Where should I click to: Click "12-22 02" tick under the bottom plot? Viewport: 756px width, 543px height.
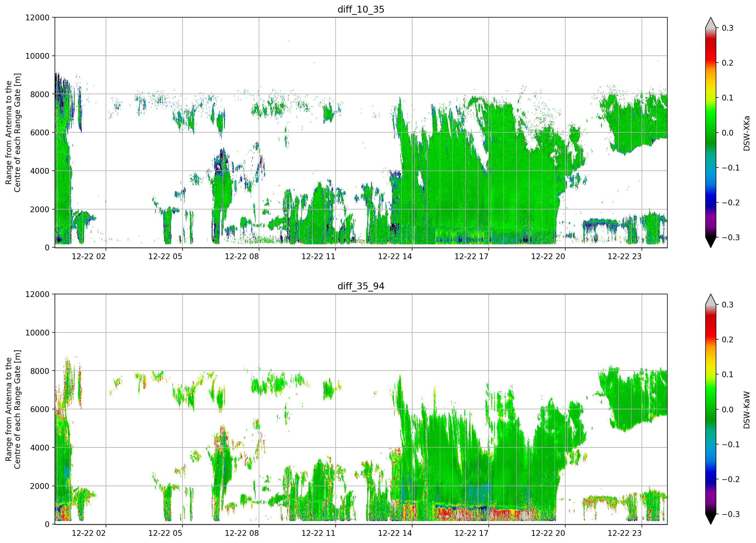[89, 533]
